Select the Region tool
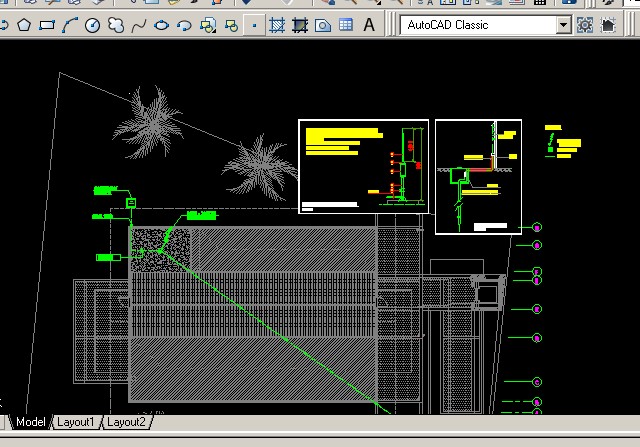 tap(323, 25)
